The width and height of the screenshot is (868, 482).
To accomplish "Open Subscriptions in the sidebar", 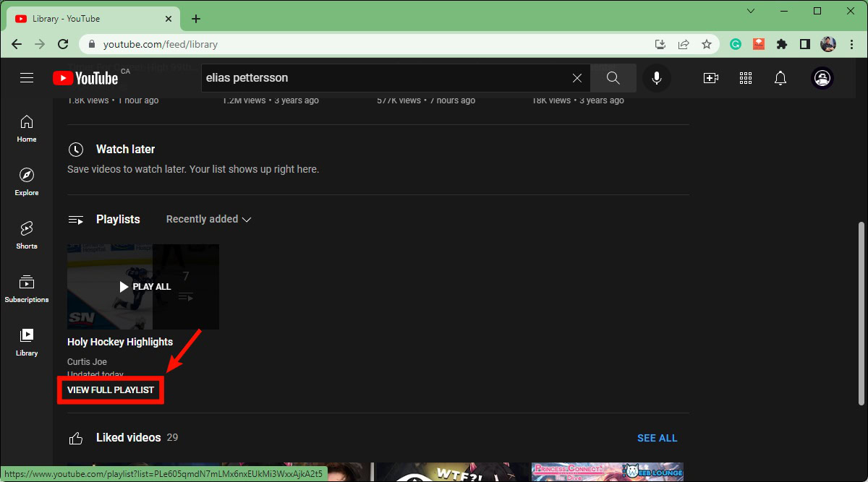I will pyautogui.click(x=27, y=289).
